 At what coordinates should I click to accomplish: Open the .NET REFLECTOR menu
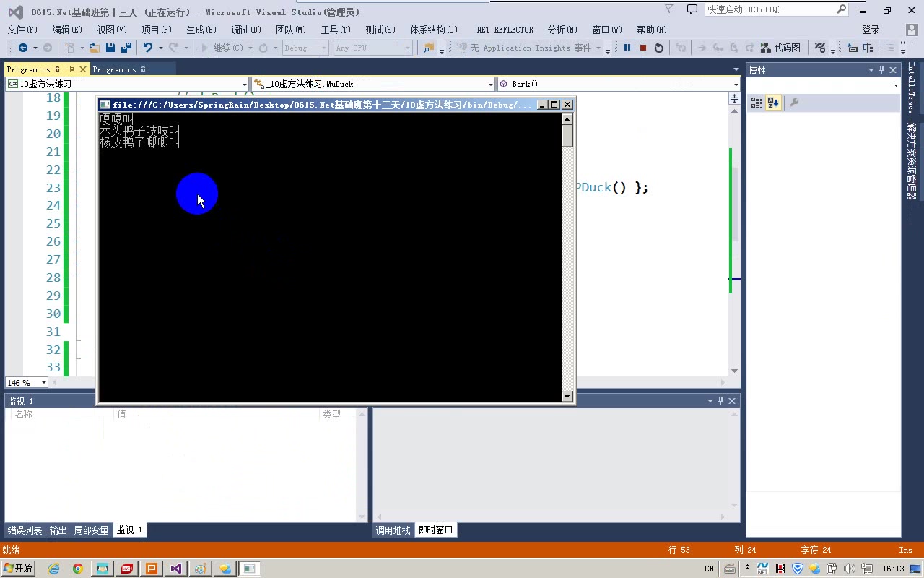(503, 30)
